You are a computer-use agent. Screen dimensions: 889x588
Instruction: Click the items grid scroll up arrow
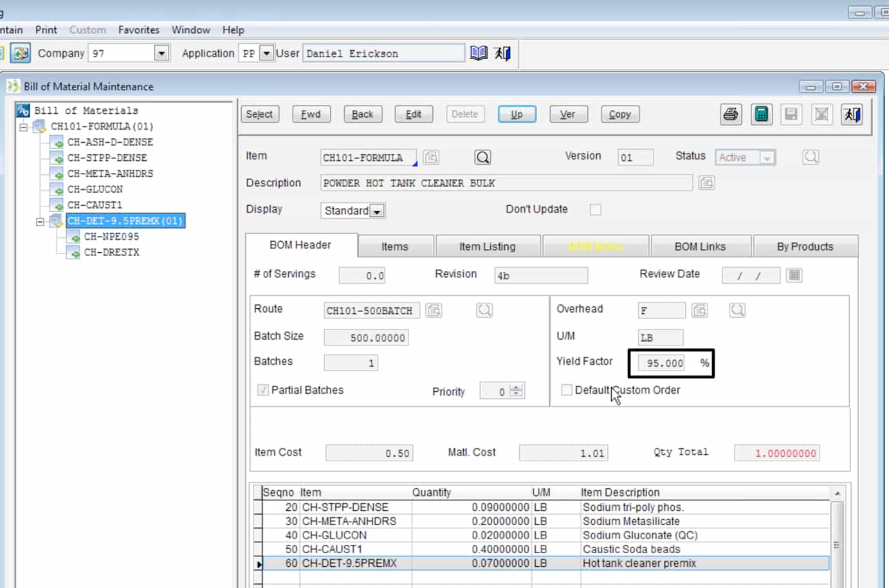tap(837, 493)
